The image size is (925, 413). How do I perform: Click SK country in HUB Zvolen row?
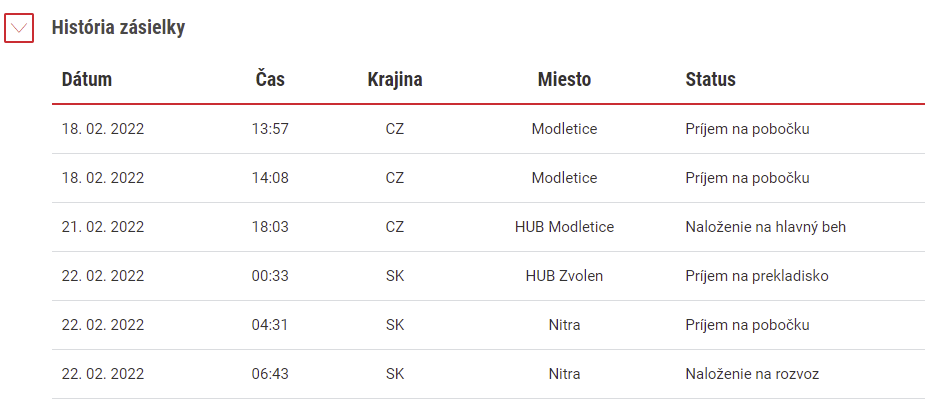click(x=395, y=276)
